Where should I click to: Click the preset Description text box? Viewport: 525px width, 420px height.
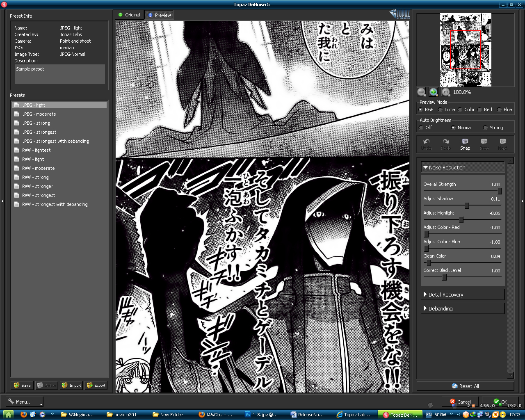pyautogui.click(x=60, y=74)
